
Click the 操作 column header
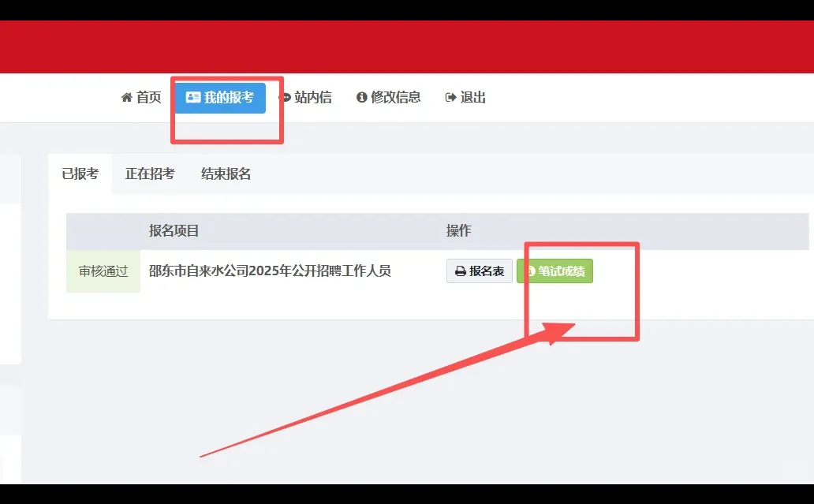point(457,230)
